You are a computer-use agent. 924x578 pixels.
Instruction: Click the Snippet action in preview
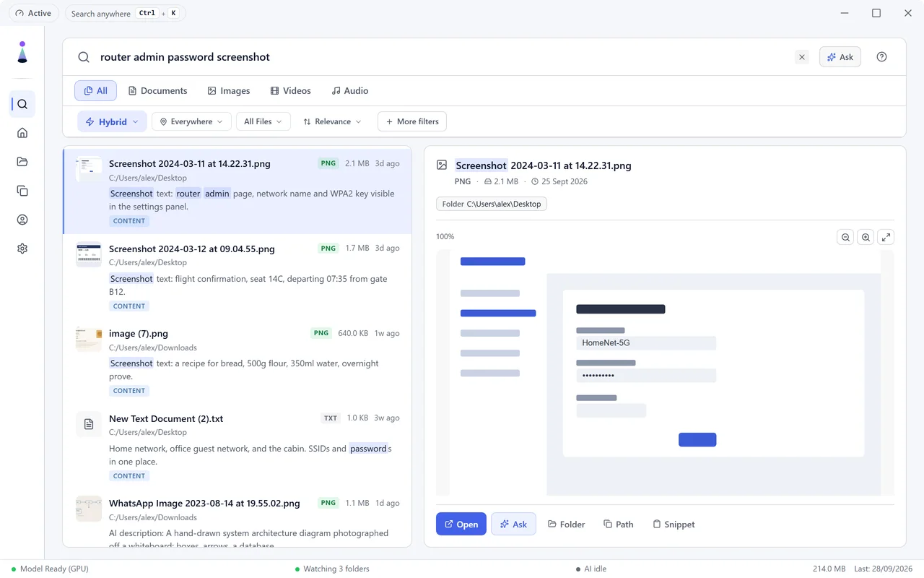(x=674, y=524)
